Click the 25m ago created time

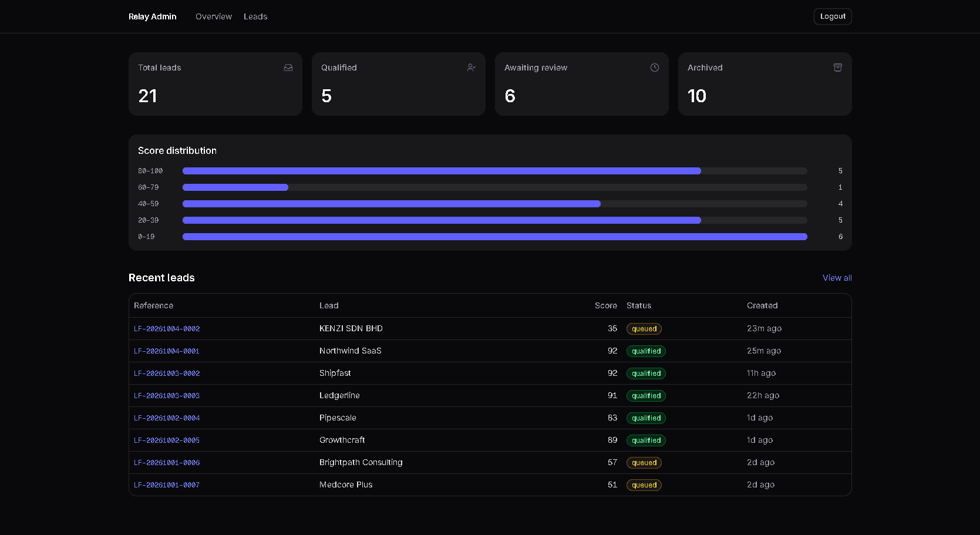(x=764, y=351)
